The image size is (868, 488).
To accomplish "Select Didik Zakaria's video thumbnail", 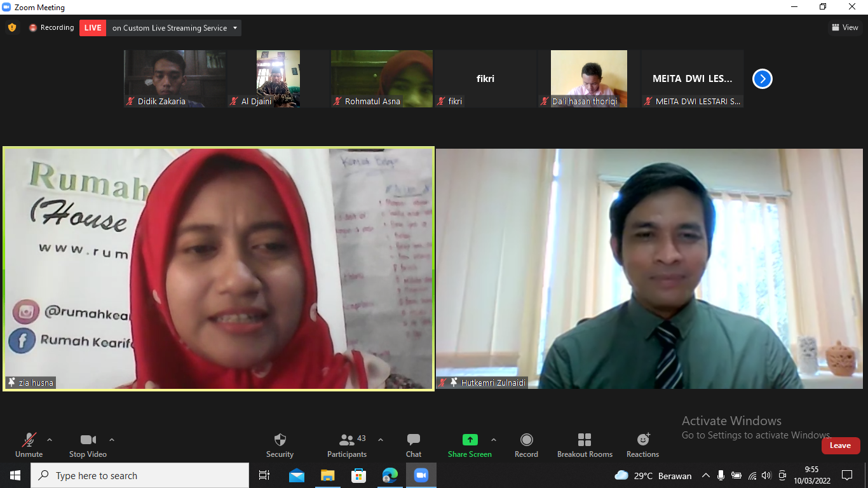I will tap(175, 79).
